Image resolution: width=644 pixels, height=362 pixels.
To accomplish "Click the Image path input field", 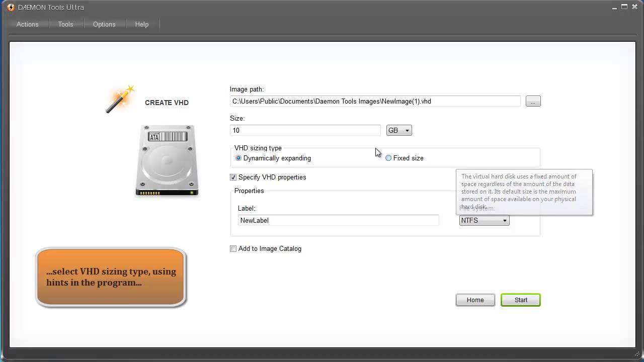I will tap(375, 101).
